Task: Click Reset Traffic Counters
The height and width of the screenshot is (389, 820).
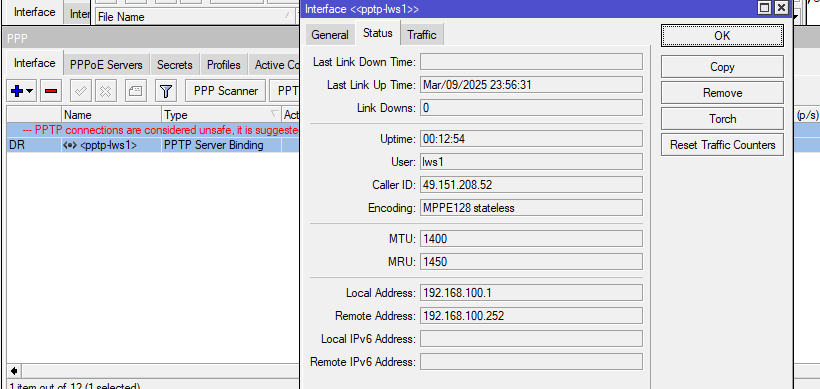Action: (x=722, y=145)
